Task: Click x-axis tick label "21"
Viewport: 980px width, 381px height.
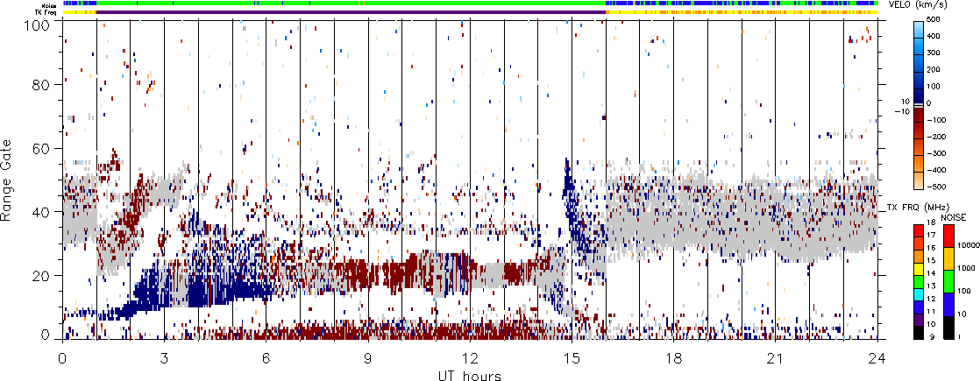Action: [776, 359]
